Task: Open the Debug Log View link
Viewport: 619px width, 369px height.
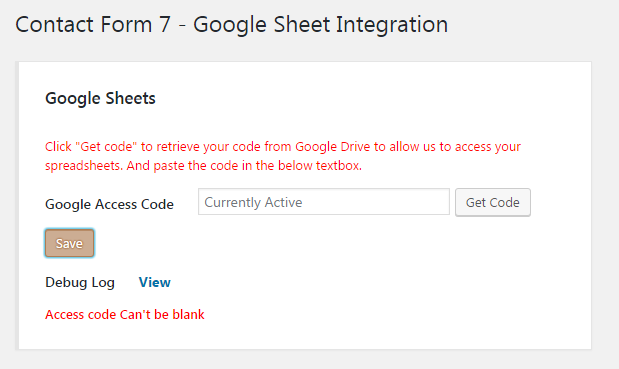Action: (155, 282)
